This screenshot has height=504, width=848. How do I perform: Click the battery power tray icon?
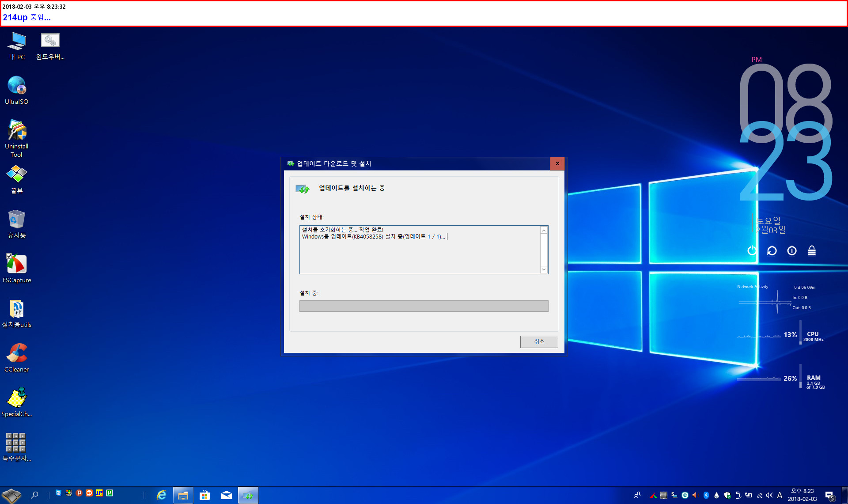(748, 495)
